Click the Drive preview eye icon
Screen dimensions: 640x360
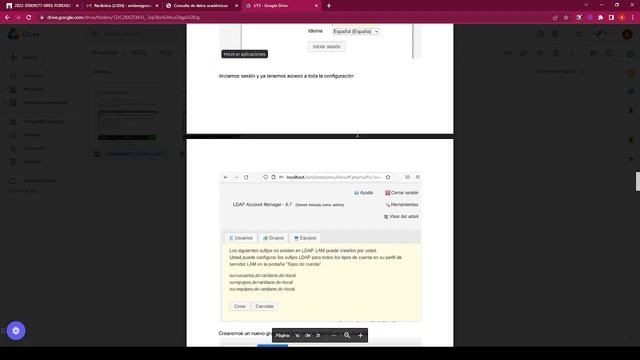(x=540, y=53)
